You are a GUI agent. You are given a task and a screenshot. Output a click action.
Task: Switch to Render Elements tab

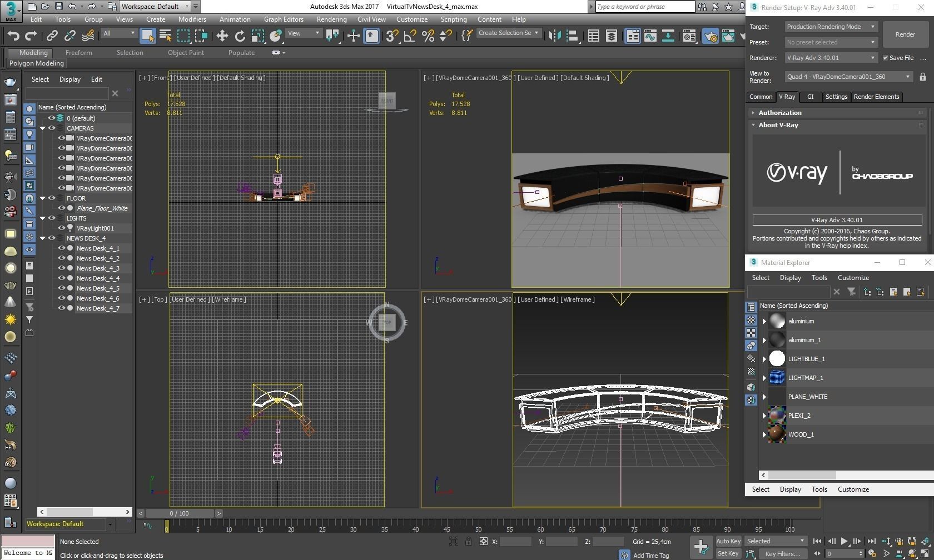coord(876,97)
